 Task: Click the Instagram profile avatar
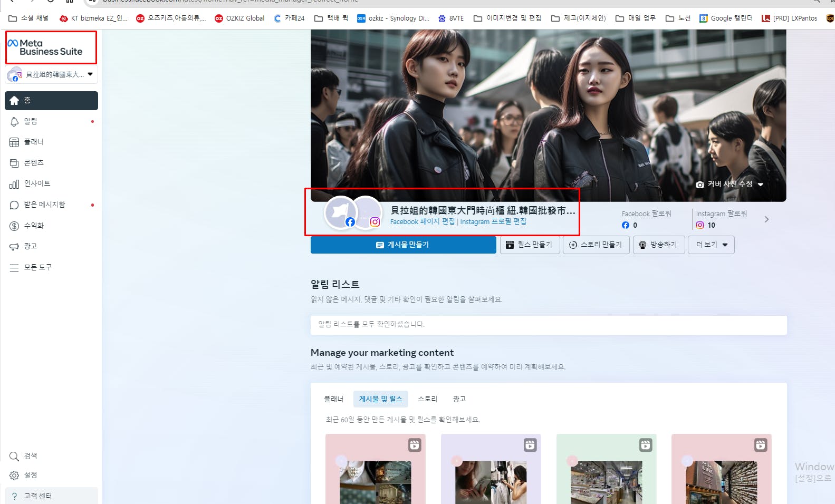tap(366, 212)
